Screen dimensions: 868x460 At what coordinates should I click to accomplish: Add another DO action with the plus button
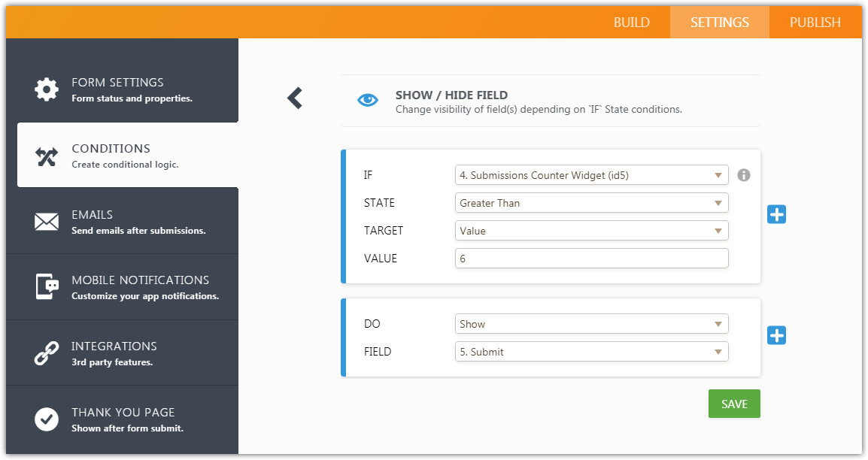(776, 335)
